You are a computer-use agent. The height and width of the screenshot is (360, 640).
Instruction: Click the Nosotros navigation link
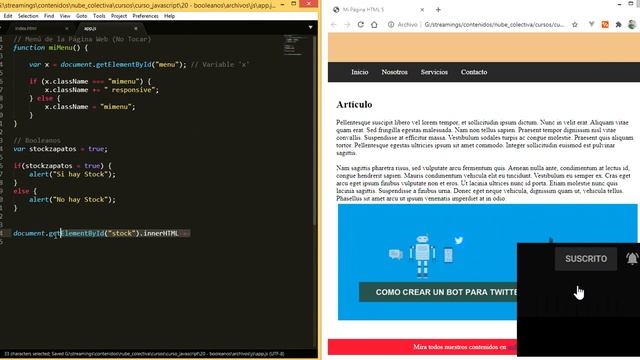394,72
